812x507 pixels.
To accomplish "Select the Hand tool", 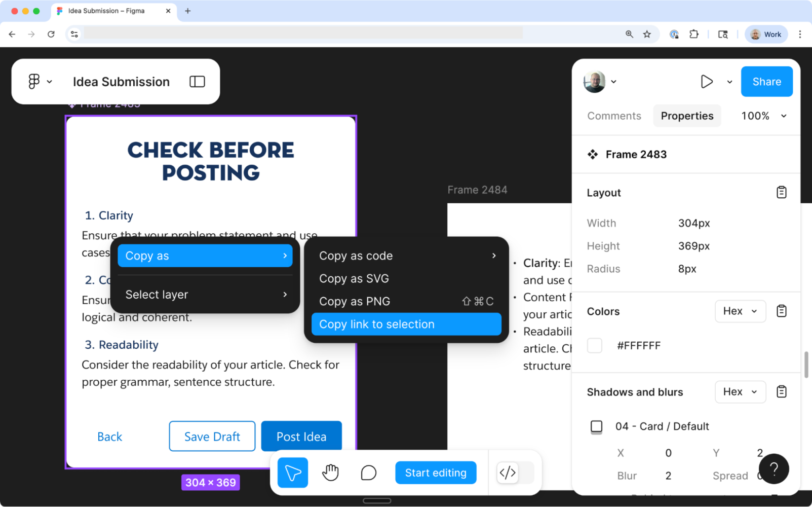I will [x=330, y=472].
